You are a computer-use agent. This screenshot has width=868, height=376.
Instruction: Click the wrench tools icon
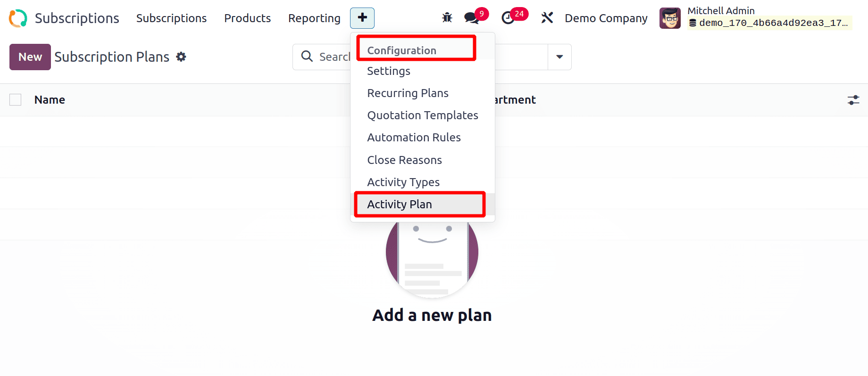[x=547, y=18]
